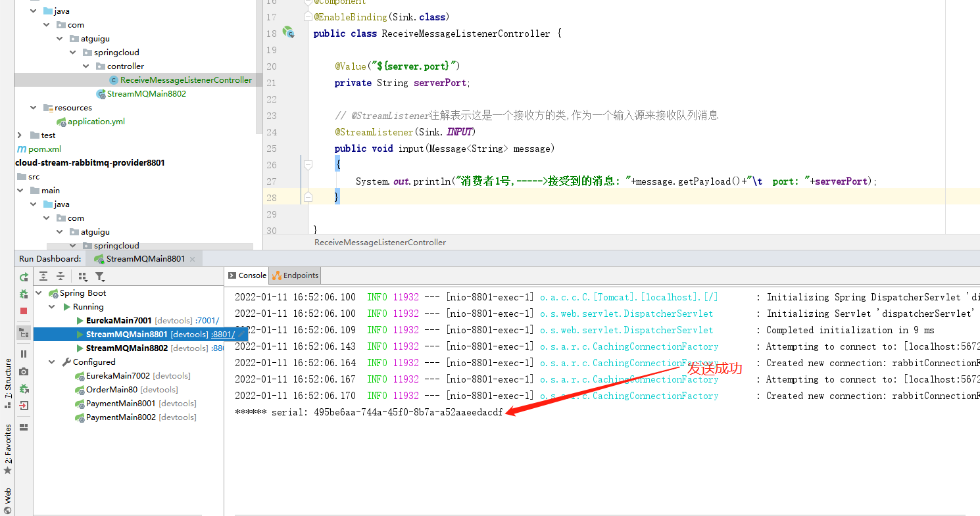Switch to the Endpoints tab

click(295, 275)
